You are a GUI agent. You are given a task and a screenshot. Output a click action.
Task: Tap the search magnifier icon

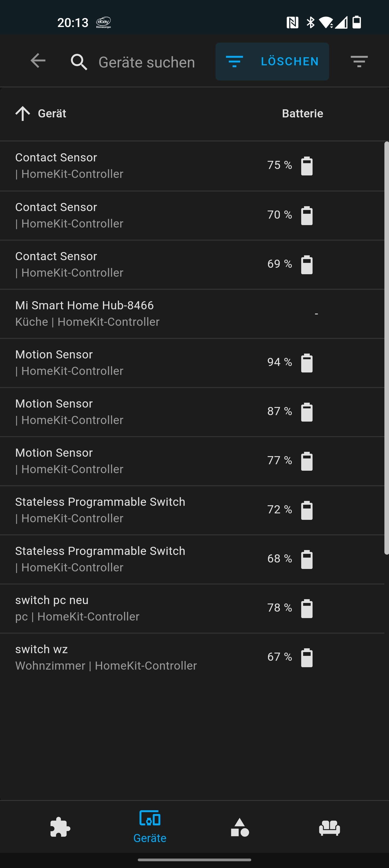point(79,62)
